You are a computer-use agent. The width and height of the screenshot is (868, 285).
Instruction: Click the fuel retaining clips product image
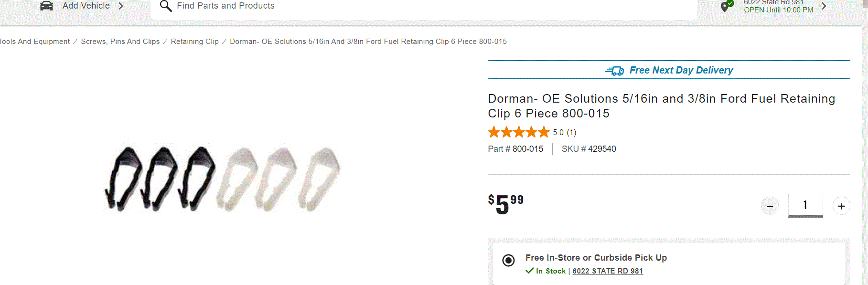pyautogui.click(x=223, y=179)
